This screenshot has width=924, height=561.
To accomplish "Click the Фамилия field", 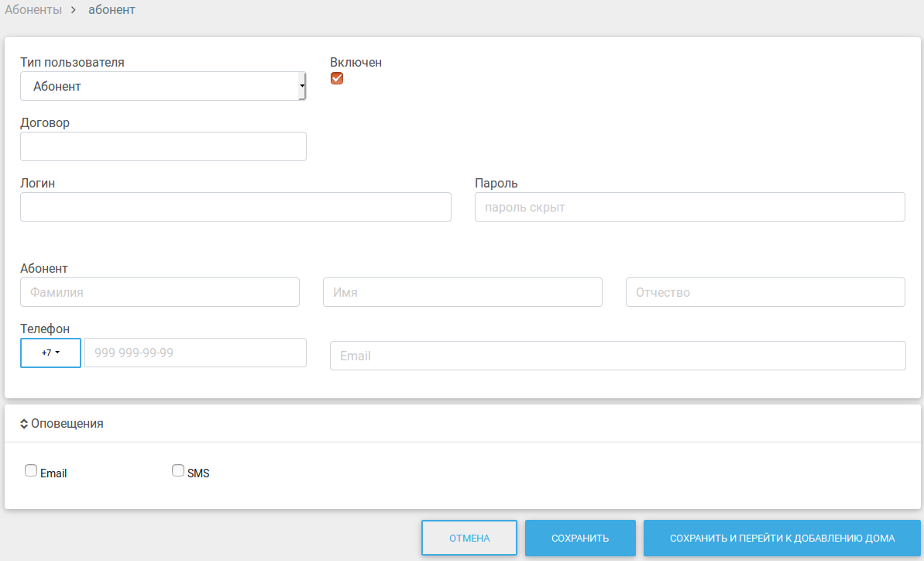I will 160,292.
